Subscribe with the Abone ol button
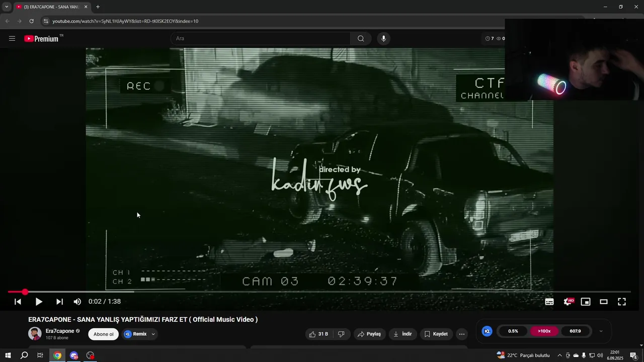Viewport: 644px width, 362px height. (x=104, y=334)
